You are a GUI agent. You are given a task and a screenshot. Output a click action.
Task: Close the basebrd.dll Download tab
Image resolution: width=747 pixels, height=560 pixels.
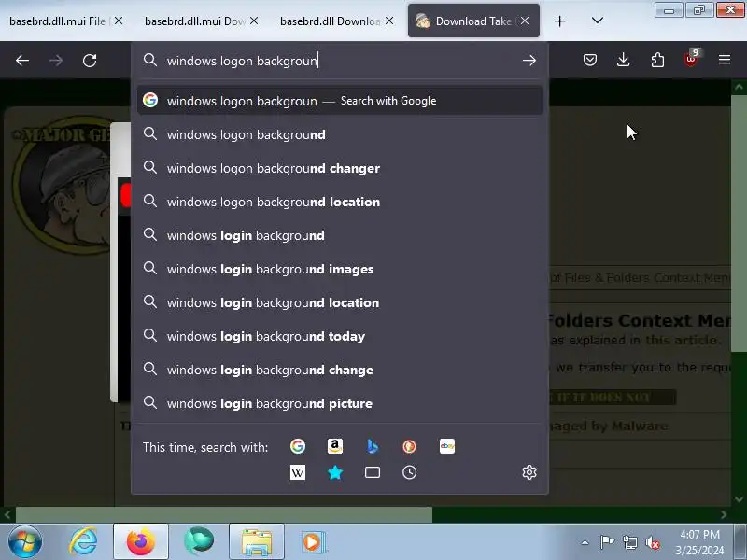pyautogui.click(x=389, y=21)
